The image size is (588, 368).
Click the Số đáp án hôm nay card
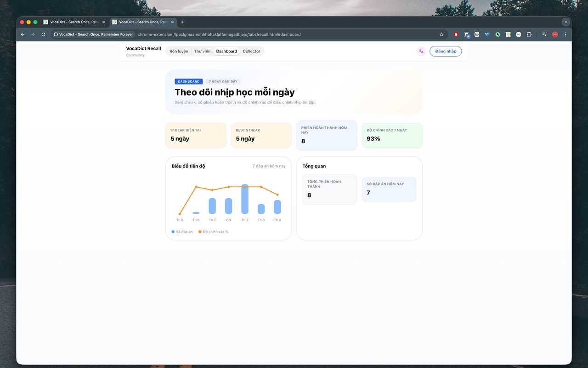(x=389, y=189)
